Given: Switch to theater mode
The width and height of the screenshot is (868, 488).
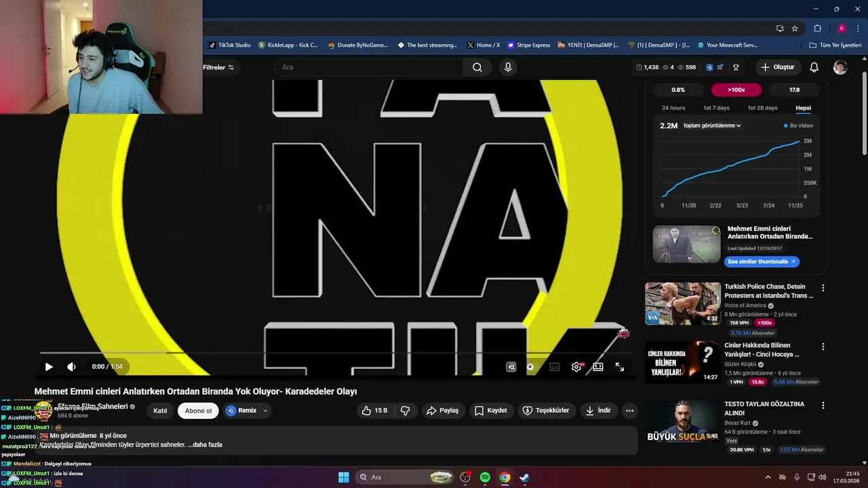Looking at the screenshot, I should click(x=598, y=367).
